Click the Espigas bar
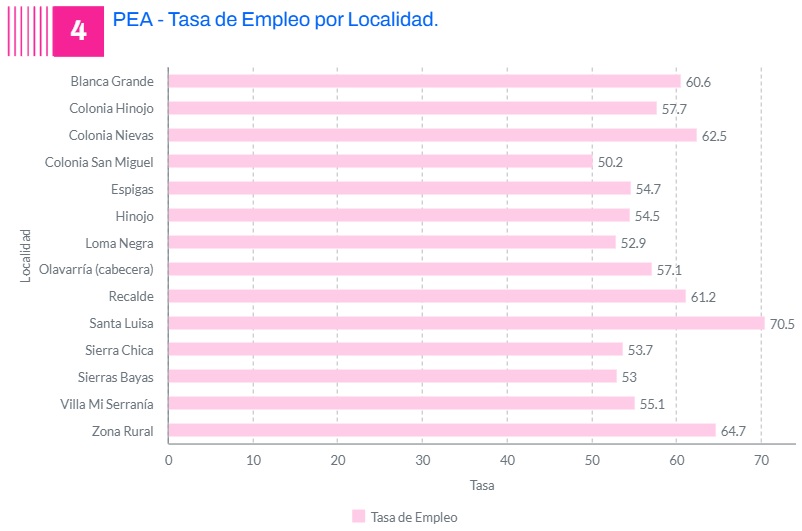This screenshot has height=531, width=802. pyautogui.click(x=399, y=188)
